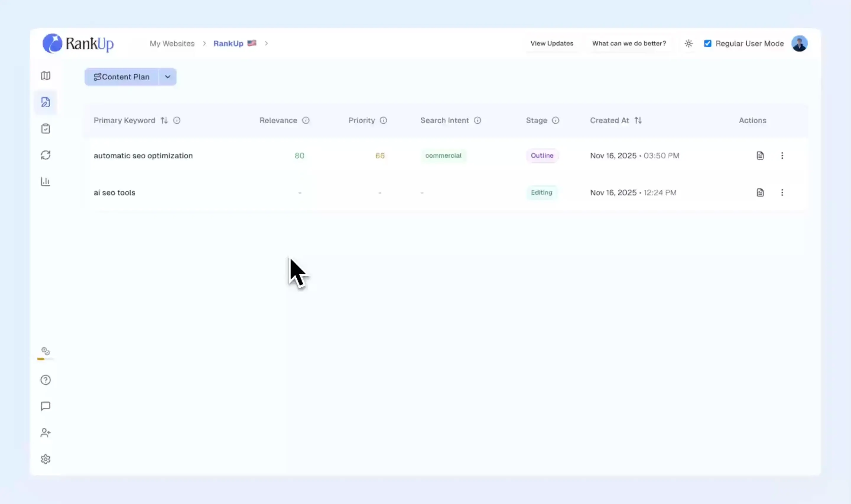Click the refresh cycle sidebar icon
Image resolution: width=851 pixels, height=504 pixels.
click(x=46, y=155)
